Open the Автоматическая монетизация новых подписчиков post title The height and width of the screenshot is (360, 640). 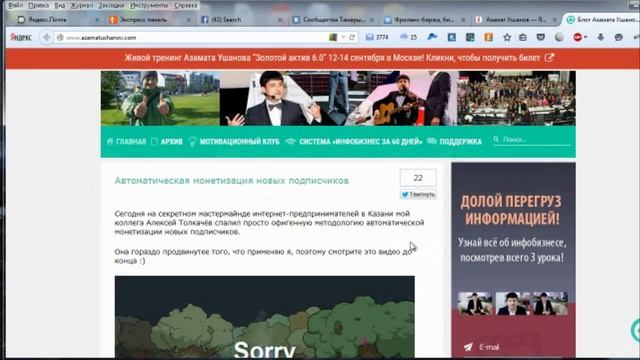[x=231, y=180]
